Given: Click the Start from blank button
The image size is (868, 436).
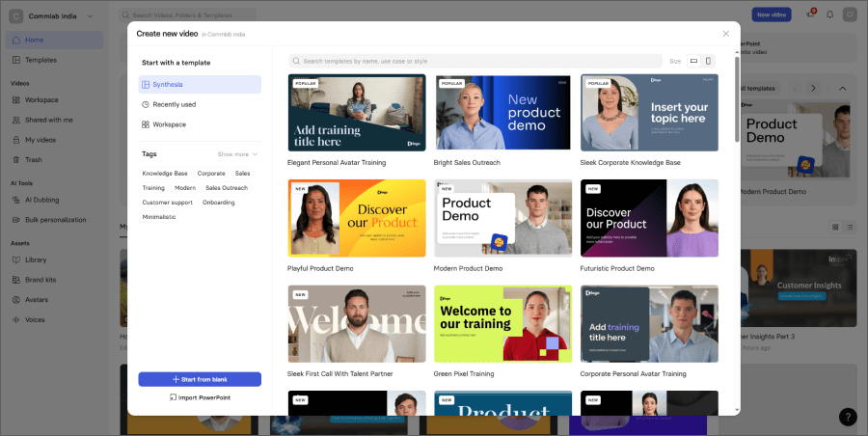Looking at the screenshot, I should pos(200,379).
